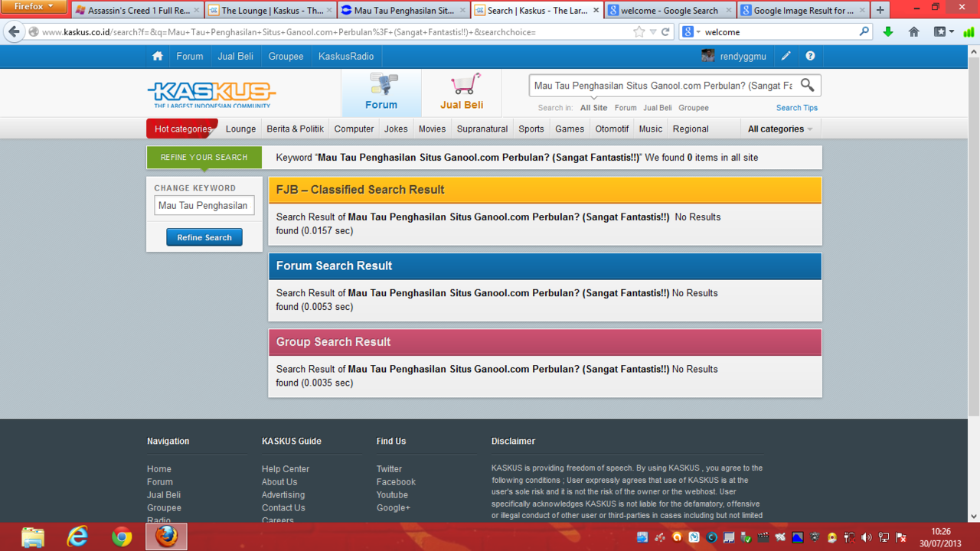Screen dimensions: 980x551
Task: Click the Firefox taskbar icon
Action: click(166, 536)
